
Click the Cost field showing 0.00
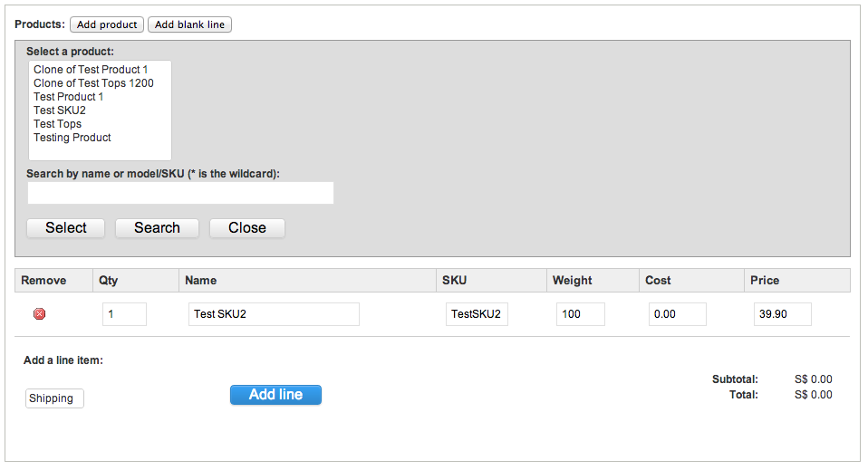[x=678, y=314]
